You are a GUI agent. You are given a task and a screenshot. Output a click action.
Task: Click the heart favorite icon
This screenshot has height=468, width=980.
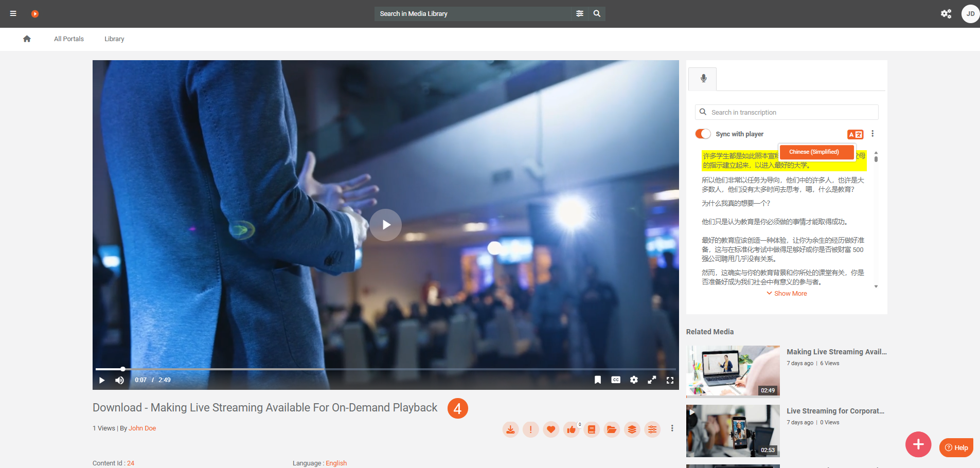[551, 429]
